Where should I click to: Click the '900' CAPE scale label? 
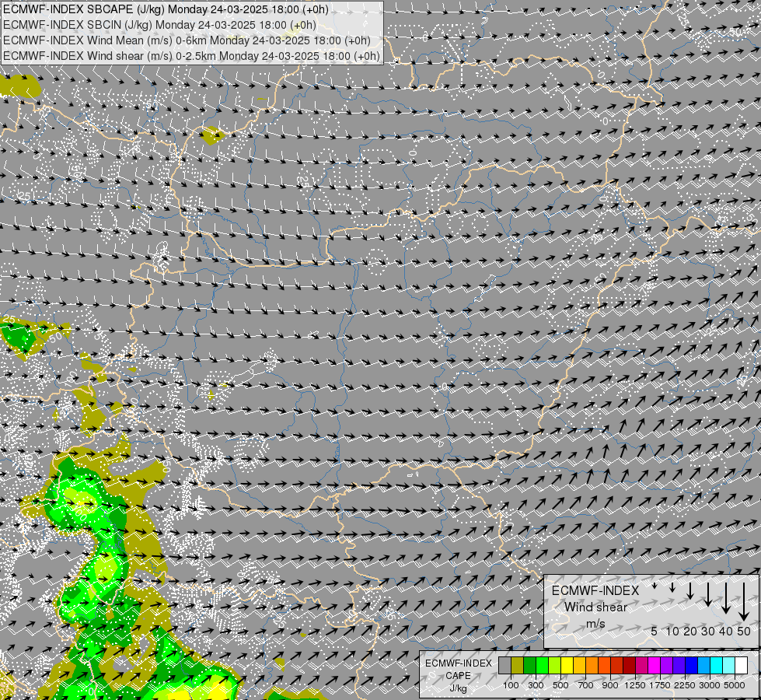pyautogui.click(x=610, y=685)
